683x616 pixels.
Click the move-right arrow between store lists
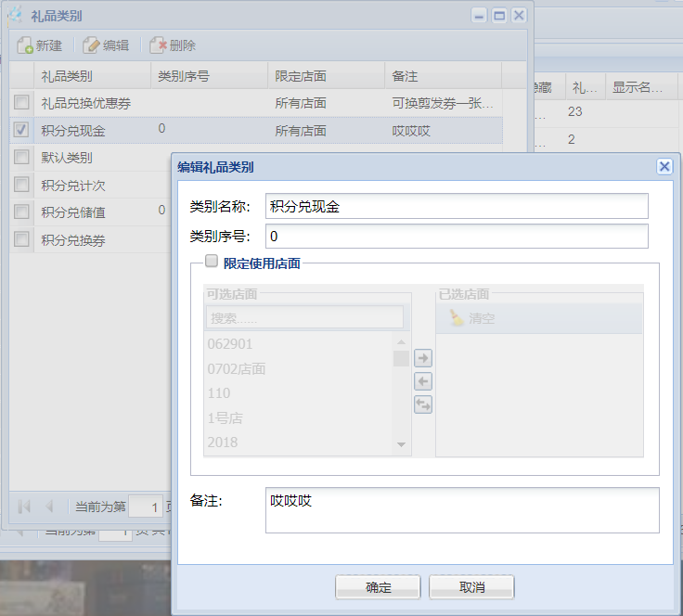pos(423,358)
